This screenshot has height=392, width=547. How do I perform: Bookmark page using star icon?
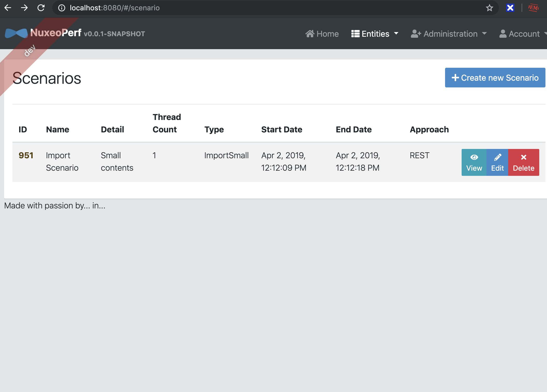[489, 8]
